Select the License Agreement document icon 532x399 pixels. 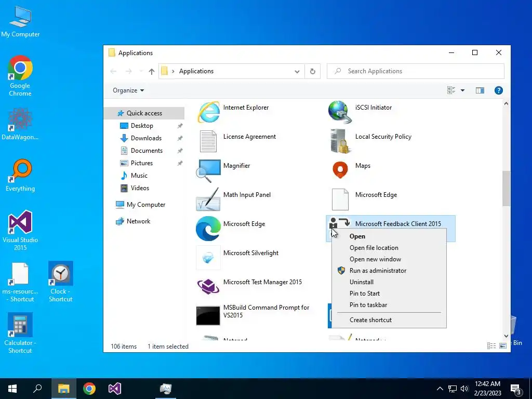[208, 141]
